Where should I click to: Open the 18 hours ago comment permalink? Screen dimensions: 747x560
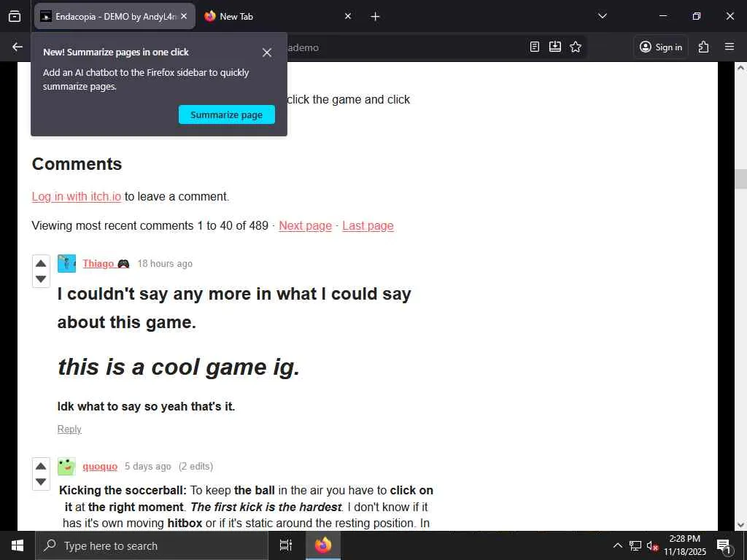(x=165, y=264)
